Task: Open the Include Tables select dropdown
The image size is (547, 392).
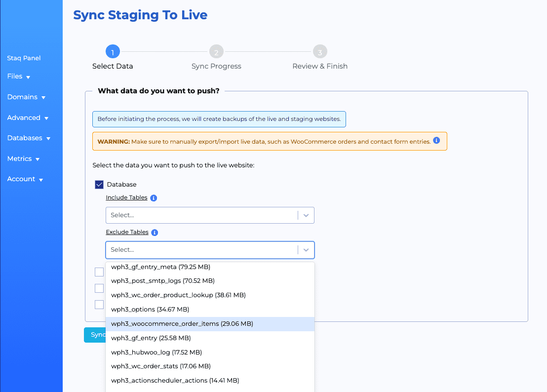Action: tap(306, 215)
